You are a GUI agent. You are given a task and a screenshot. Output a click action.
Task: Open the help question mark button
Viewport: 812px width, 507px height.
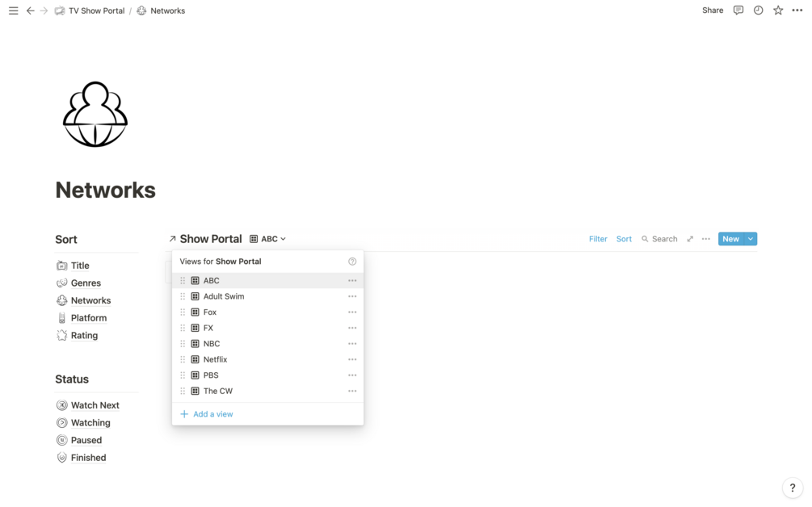point(793,488)
